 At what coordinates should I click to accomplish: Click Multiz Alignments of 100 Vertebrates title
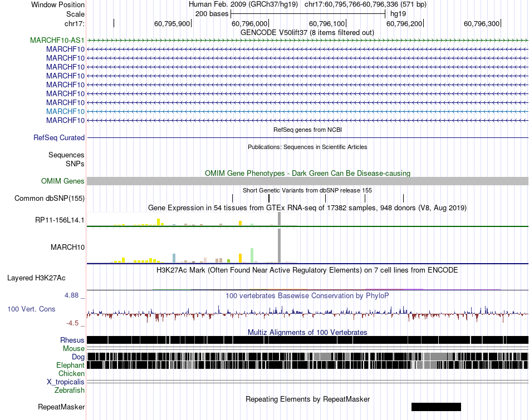coord(307,332)
